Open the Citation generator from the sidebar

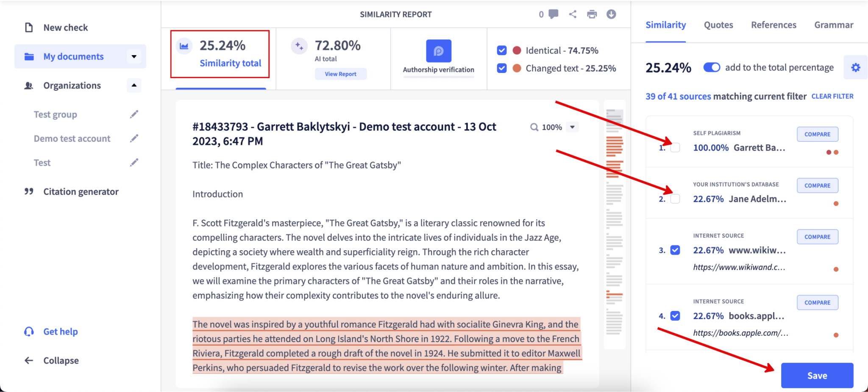(81, 191)
